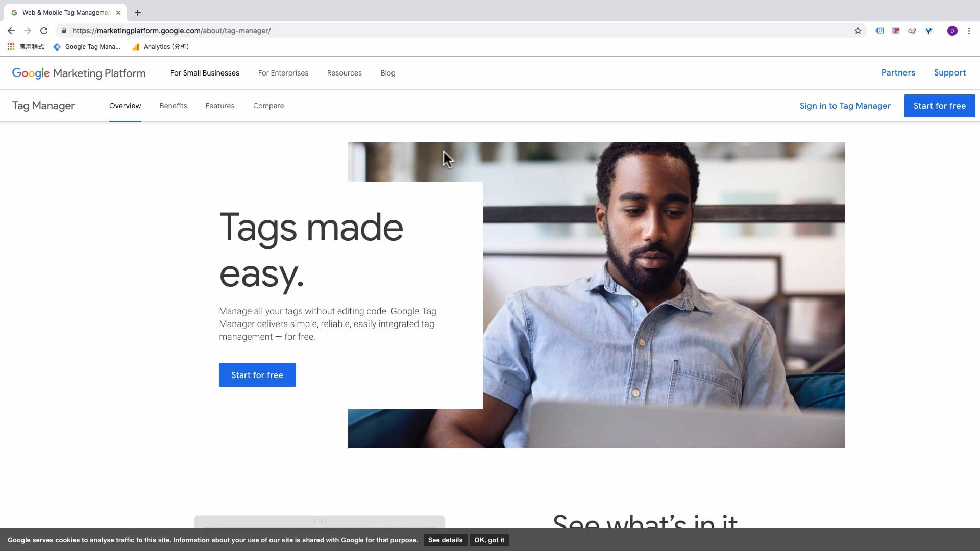Open the Chrome three-dot menu
This screenshot has height=551, width=980.
(969, 31)
